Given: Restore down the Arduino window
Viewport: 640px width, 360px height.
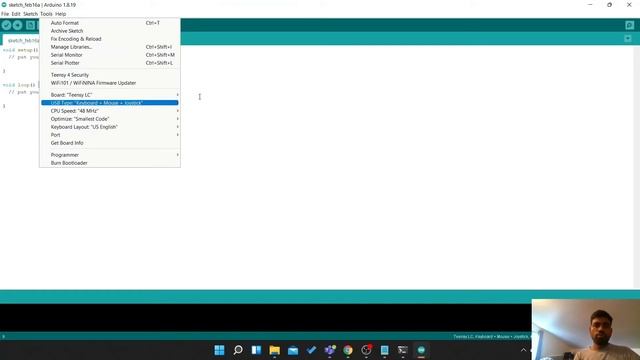Looking at the screenshot, I should click(609, 5).
